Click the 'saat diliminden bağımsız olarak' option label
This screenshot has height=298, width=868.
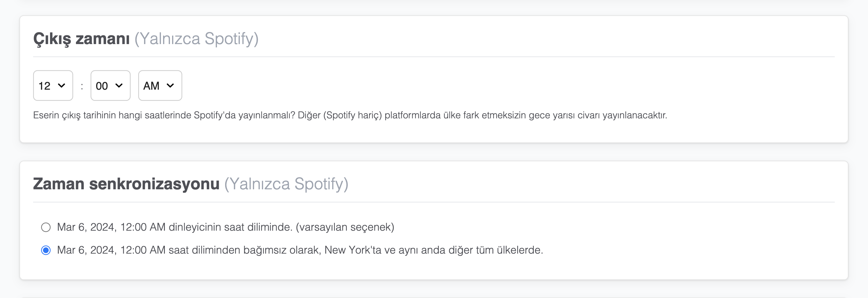coord(300,250)
